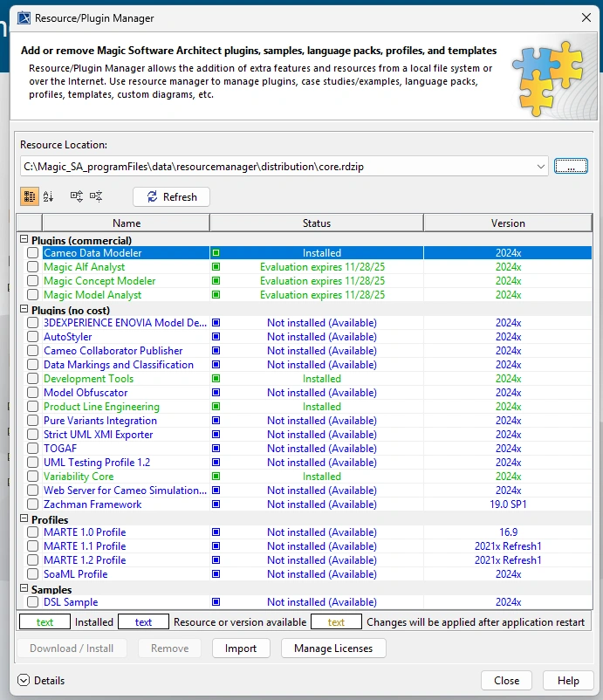
Task: Click Installed status of Variability Core
Action: click(x=322, y=477)
